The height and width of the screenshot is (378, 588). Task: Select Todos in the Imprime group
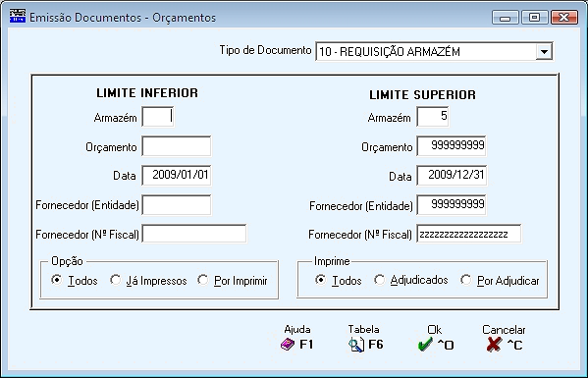click(321, 280)
